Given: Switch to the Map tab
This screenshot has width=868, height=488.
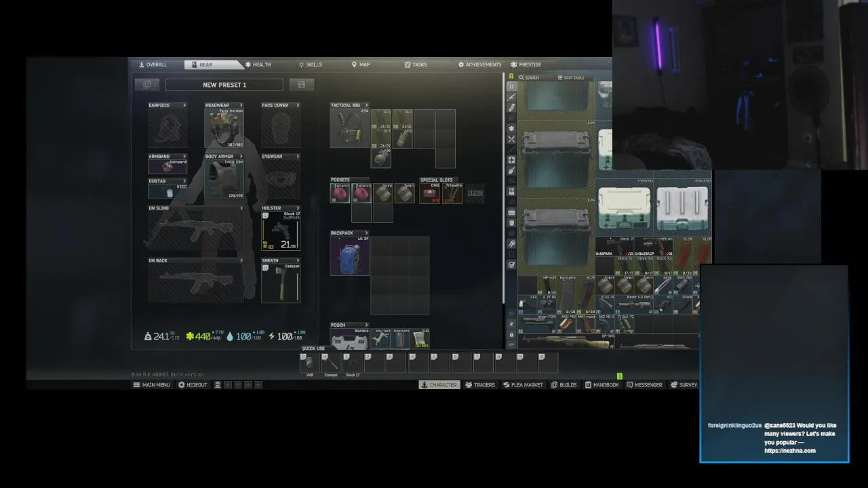Looking at the screenshot, I should click(x=361, y=64).
